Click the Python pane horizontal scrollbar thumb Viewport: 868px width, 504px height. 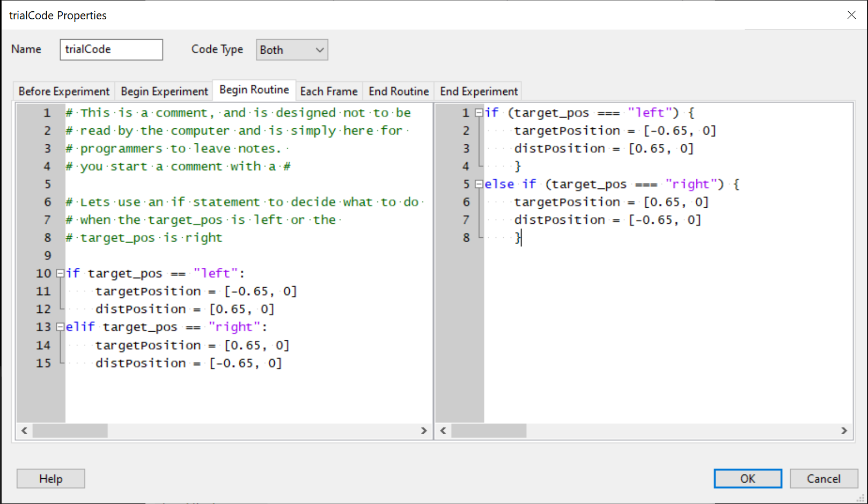[x=70, y=430]
